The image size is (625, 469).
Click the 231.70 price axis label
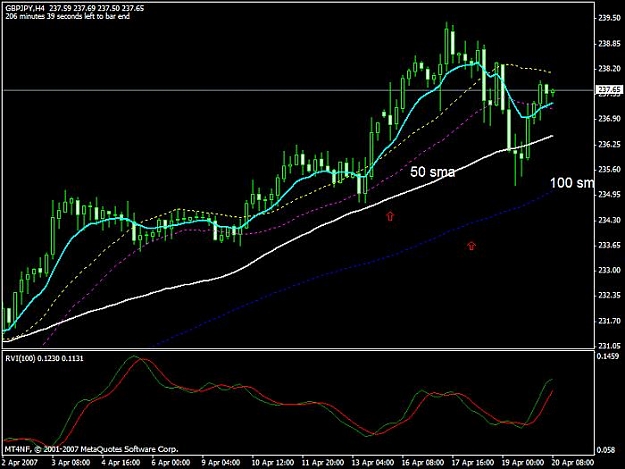609,321
